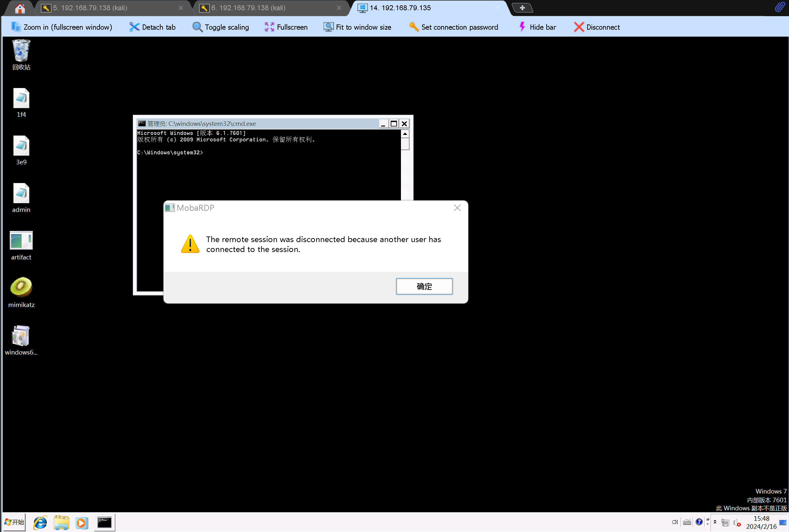Click the Detach tab scissors icon
Screen dimensions: 789x532
tap(134, 27)
